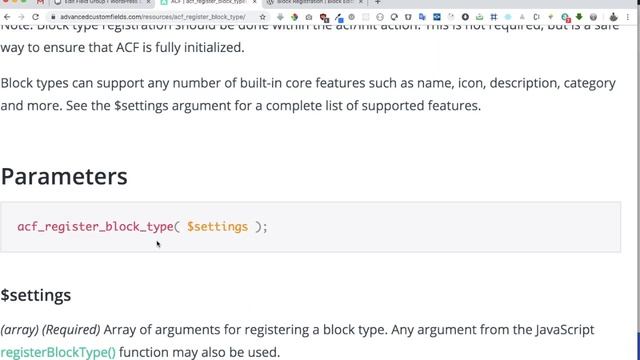
Task: Click the address bar URL
Action: (153, 17)
